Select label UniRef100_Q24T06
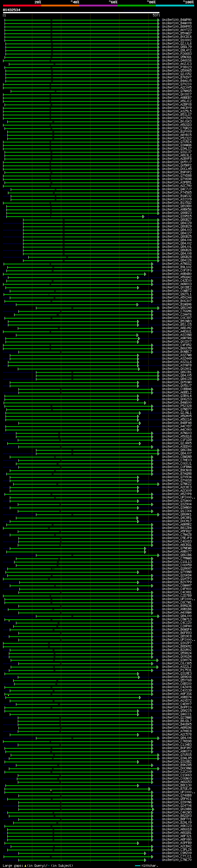 176,806
